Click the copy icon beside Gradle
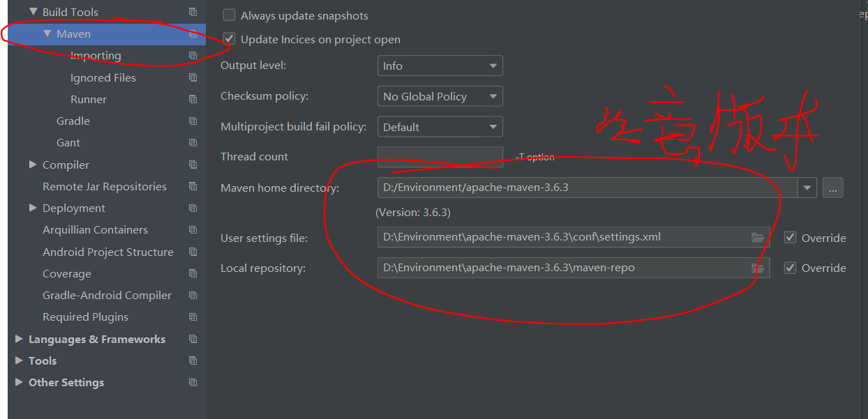This screenshot has height=419, width=868. [x=193, y=121]
